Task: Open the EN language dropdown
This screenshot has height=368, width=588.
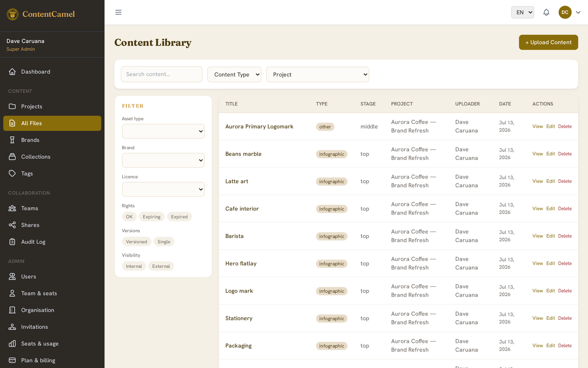Action: tap(523, 12)
